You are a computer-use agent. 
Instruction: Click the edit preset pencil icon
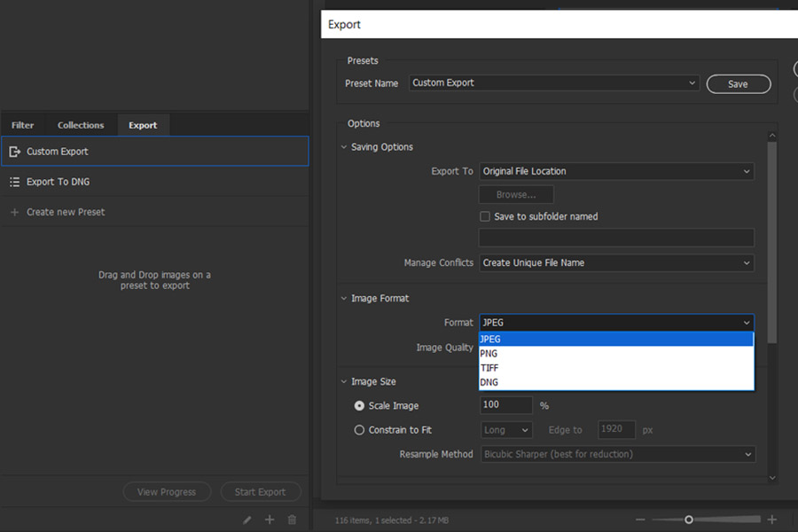click(246, 520)
